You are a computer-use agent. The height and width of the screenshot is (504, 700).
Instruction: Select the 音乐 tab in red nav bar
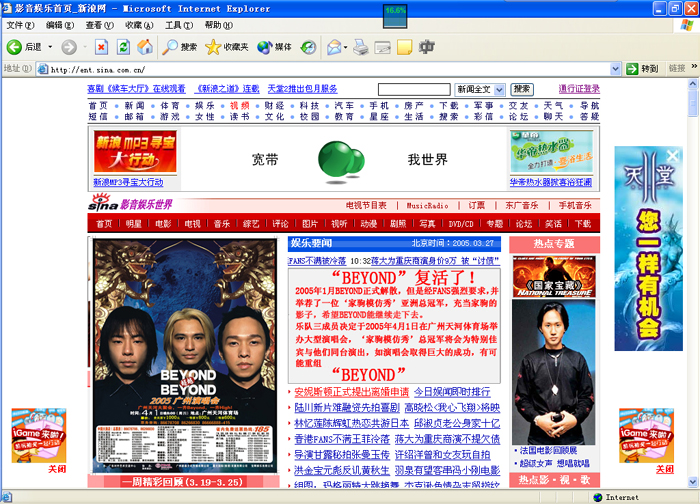pyautogui.click(x=222, y=224)
